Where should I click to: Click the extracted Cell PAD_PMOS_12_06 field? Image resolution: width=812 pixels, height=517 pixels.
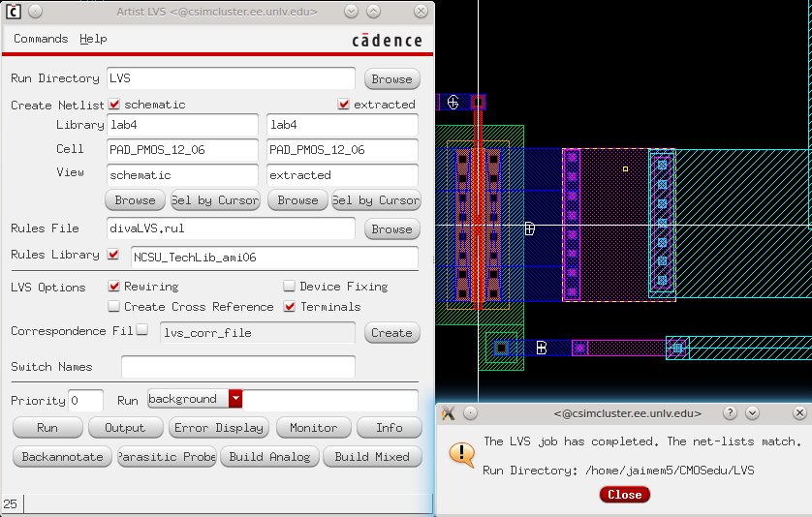point(342,150)
